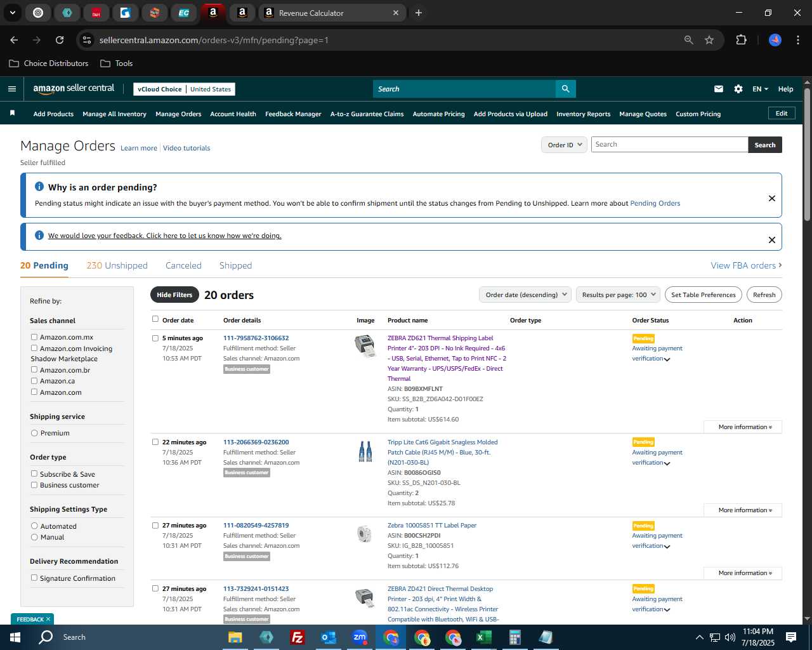This screenshot has height=650, width=812.
Task: Select the Premium shipping service radio
Action: tap(34, 433)
